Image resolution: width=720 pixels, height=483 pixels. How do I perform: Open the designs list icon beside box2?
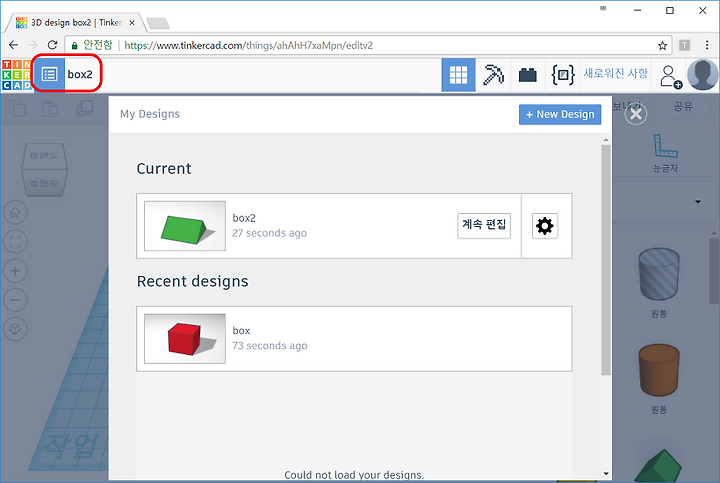[x=49, y=74]
